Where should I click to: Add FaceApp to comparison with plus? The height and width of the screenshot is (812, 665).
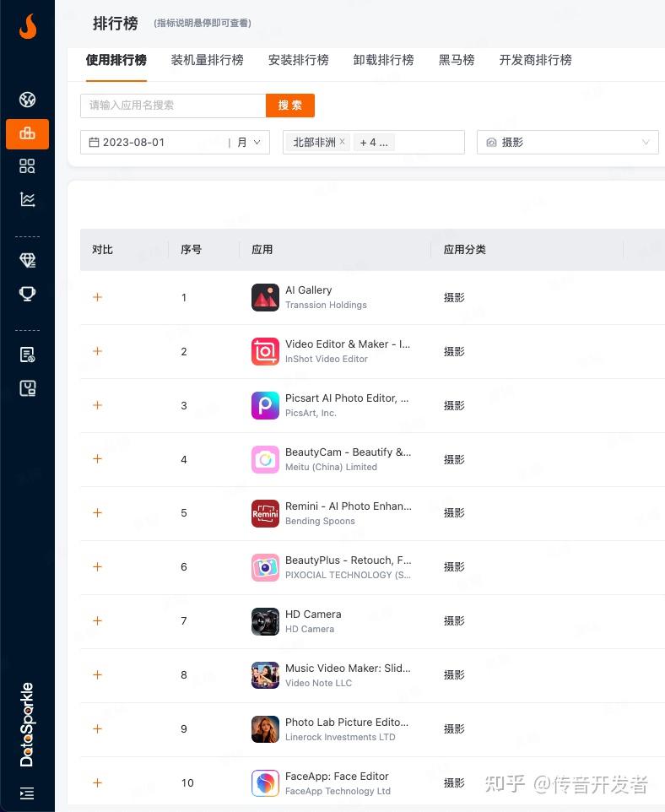pyautogui.click(x=97, y=782)
